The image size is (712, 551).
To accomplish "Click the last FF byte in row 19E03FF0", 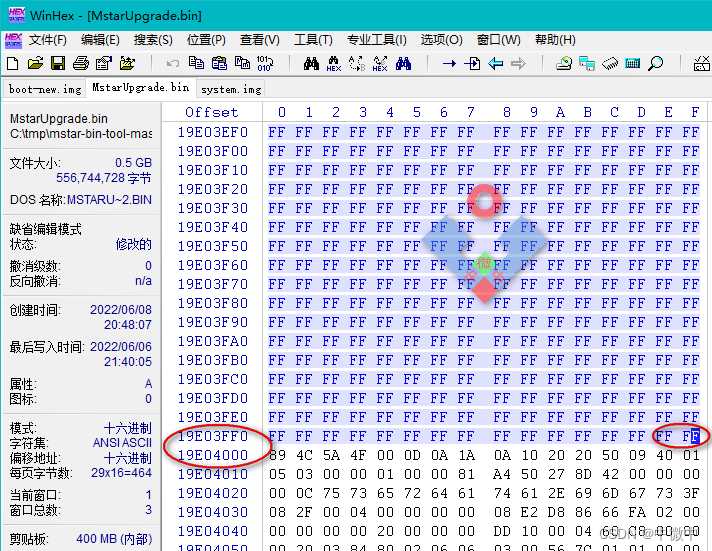I will (x=691, y=436).
